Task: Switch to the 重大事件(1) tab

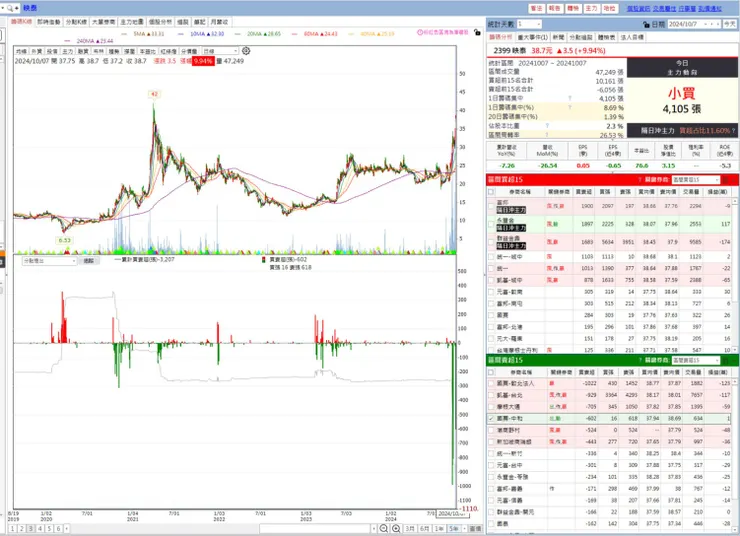Action: (533, 37)
